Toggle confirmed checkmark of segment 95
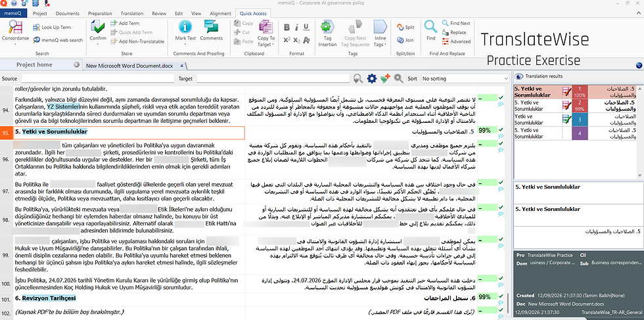Screen dimensions: 644x320 500,130
